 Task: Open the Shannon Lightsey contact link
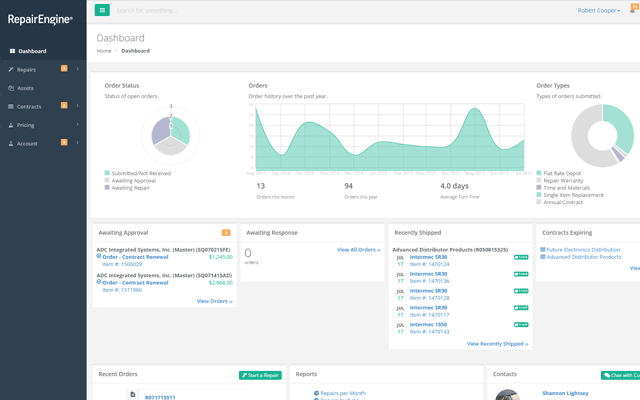[565, 393]
